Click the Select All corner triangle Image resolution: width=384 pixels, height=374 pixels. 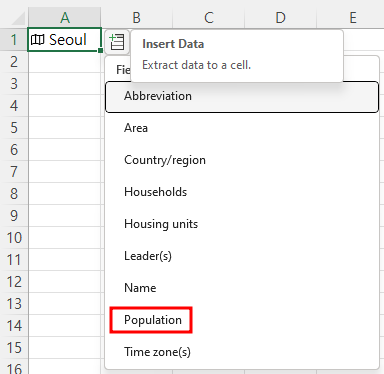[x=18, y=18]
